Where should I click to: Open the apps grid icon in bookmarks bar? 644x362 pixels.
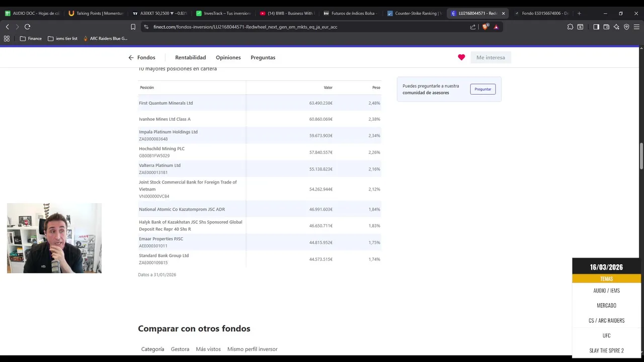click(x=7, y=38)
